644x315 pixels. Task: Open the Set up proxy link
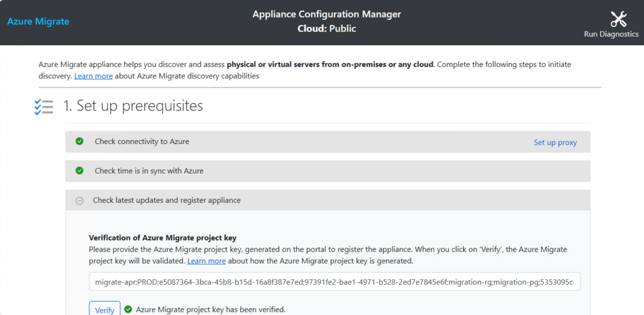point(555,143)
